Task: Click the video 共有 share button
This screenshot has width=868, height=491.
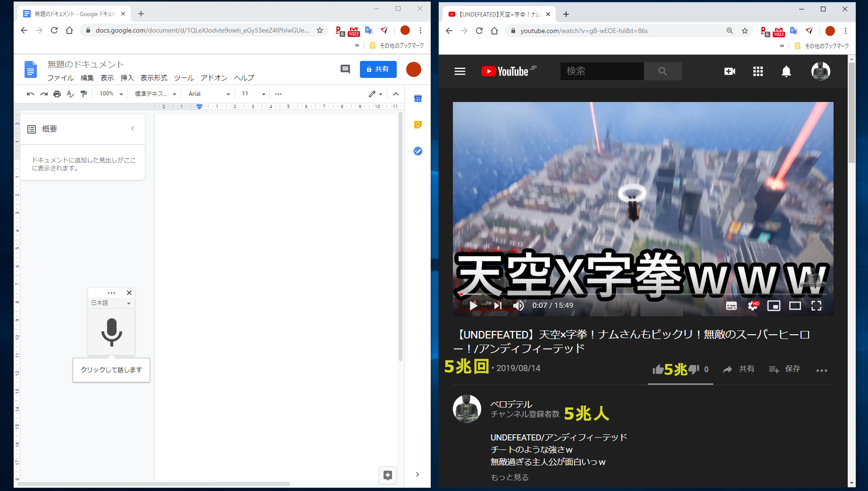Action: coord(739,369)
